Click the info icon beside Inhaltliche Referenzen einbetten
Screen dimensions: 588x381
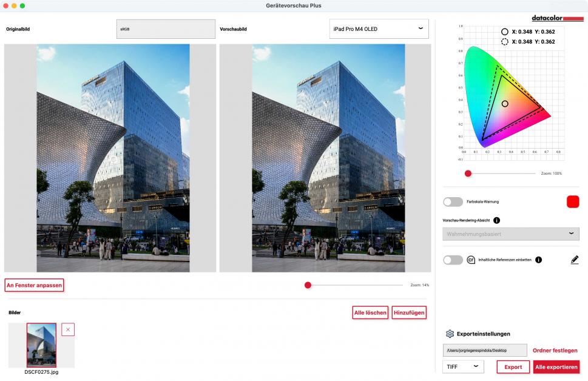click(x=538, y=260)
